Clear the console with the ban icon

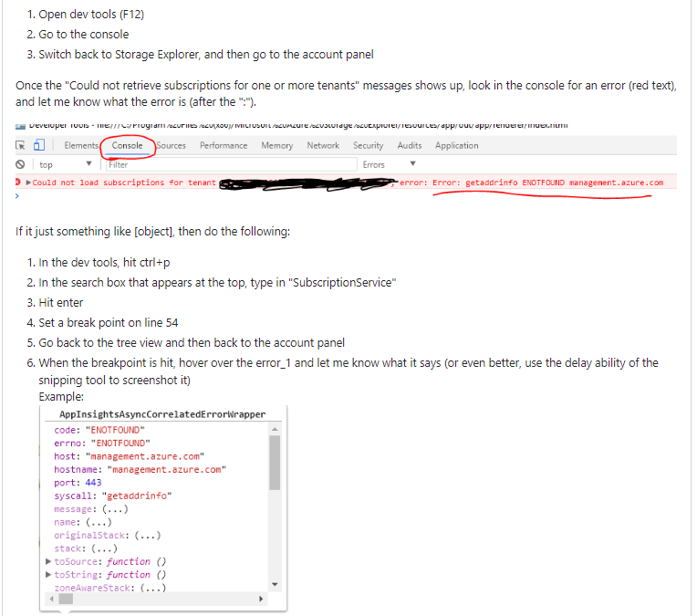click(x=20, y=164)
